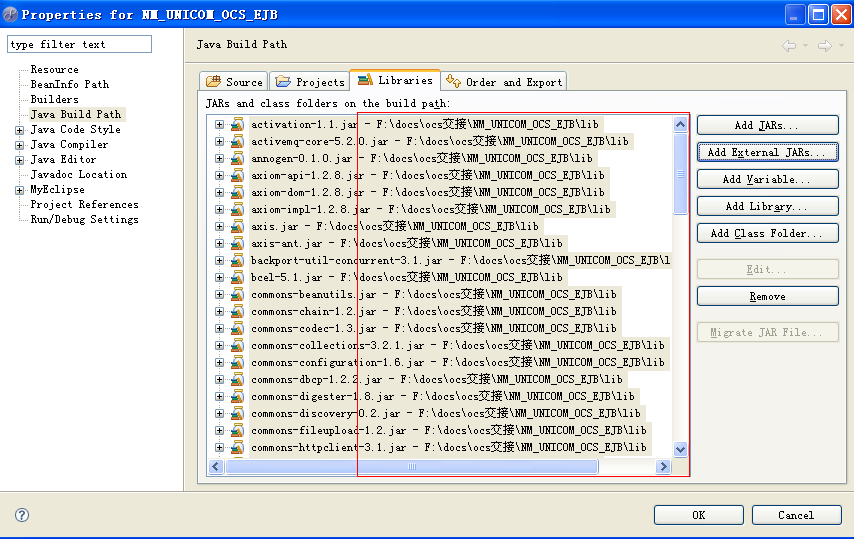
Task: Focus the type filter text field
Action: tap(80, 44)
